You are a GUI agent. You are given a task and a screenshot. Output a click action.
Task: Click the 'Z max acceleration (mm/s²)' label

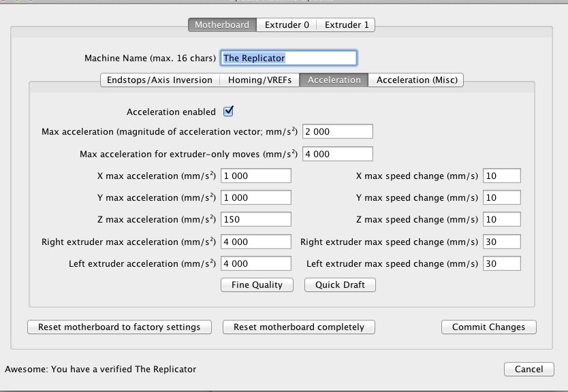pyautogui.click(x=157, y=219)
